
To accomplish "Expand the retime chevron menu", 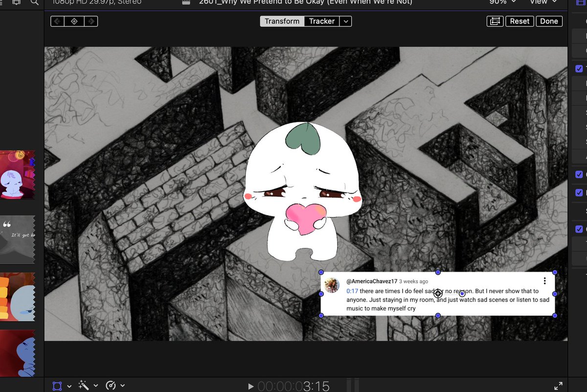I will click(122, 386).
